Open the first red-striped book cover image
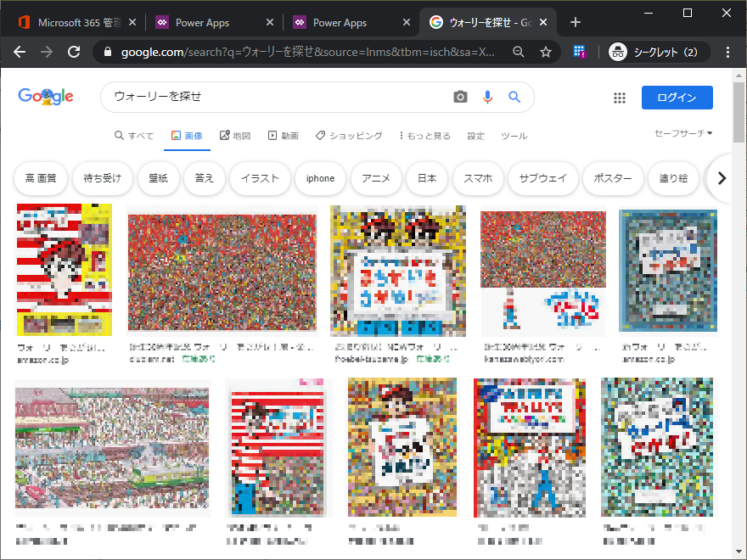 (65, 270)
